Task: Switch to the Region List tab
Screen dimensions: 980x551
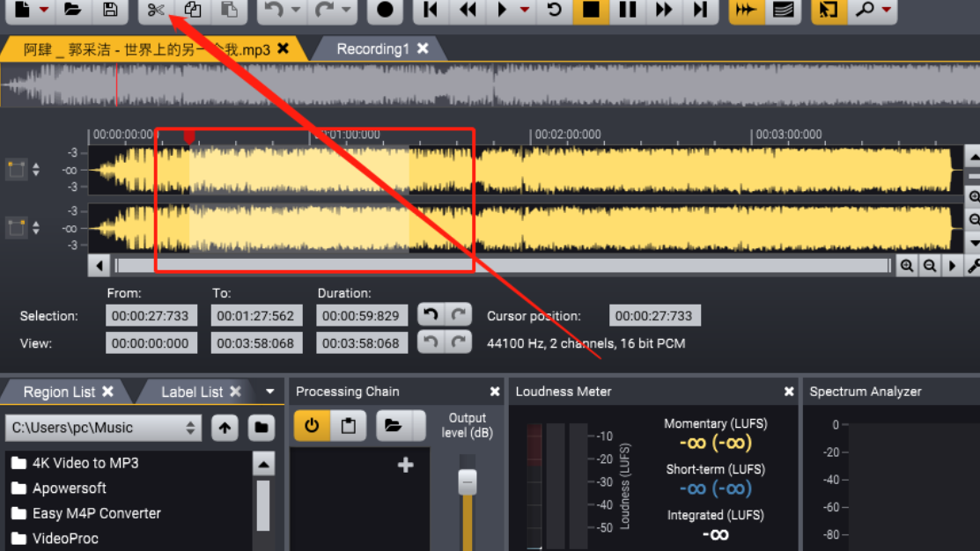Action: click(x=59, y=392)
